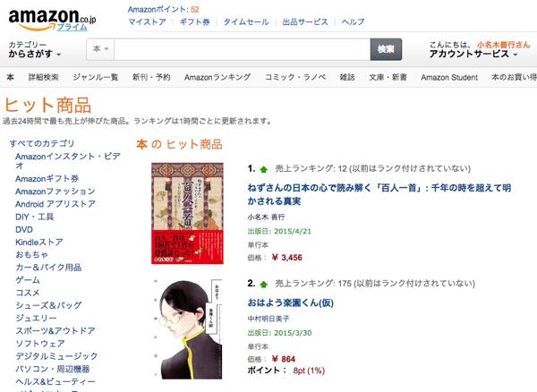
Task: Focus the search text field
Action: point(242,49)
